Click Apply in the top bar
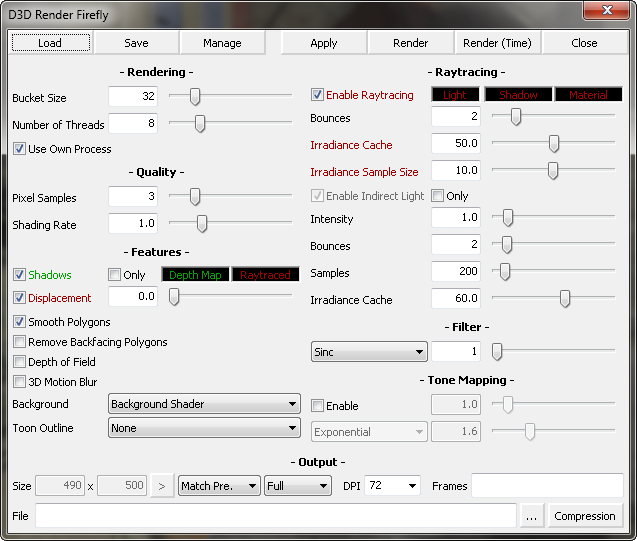Image resolution: width=637 pixels, height=541 pixels. tap(324, 43)
